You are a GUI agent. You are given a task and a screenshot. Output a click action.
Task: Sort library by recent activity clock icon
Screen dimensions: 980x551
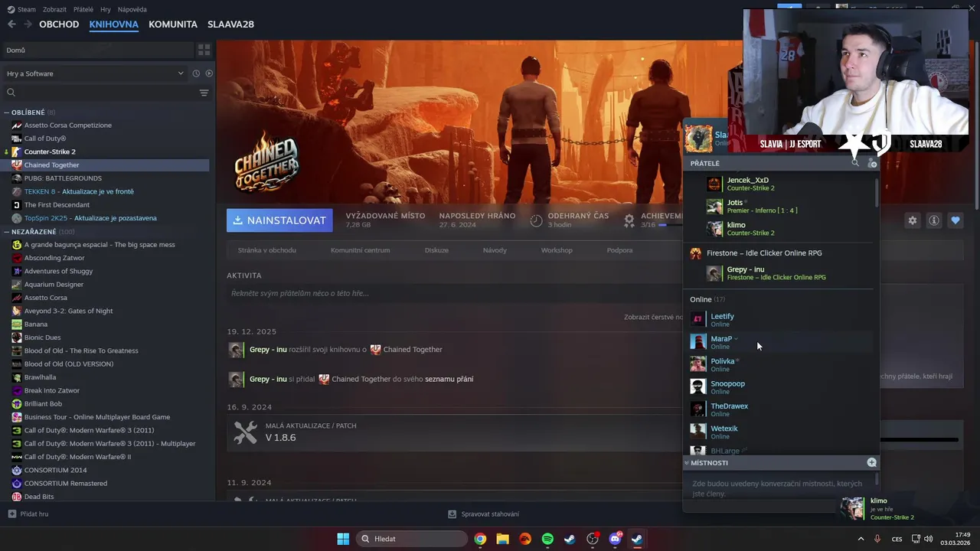click(x=196, y=73)
